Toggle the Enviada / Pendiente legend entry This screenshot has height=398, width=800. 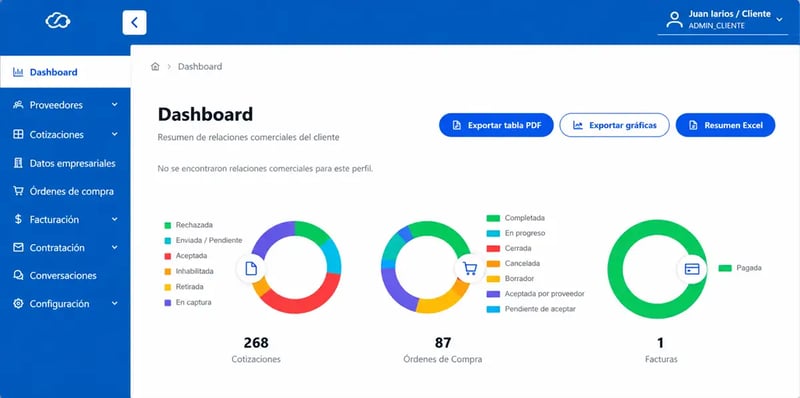(x=203, y=240)
